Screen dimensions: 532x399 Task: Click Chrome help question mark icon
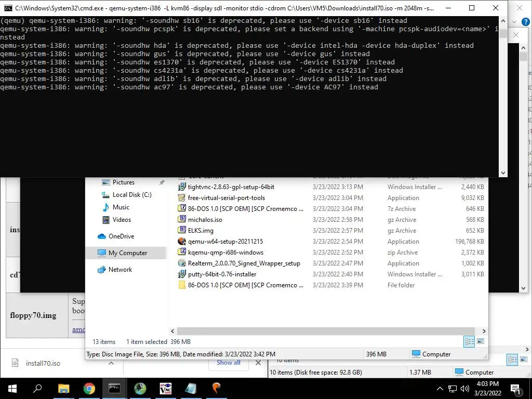click(x=526, y=22)
